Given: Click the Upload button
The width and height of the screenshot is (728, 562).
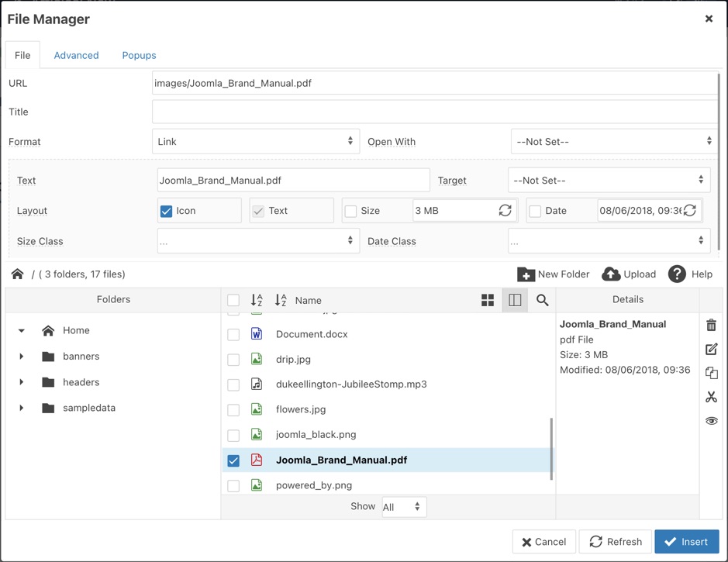Looking at the screenshot, I should 629,274.
